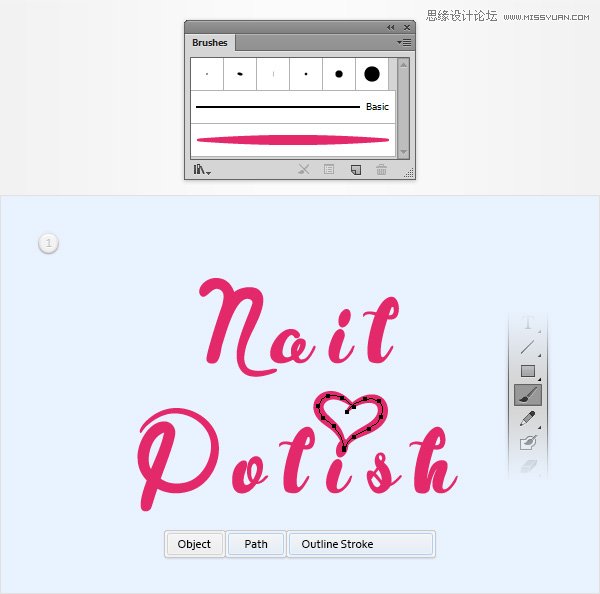Click the Brushes panel scroll-down arrow
Viewport: 600px width, 594px height.
tap(403, 152)
